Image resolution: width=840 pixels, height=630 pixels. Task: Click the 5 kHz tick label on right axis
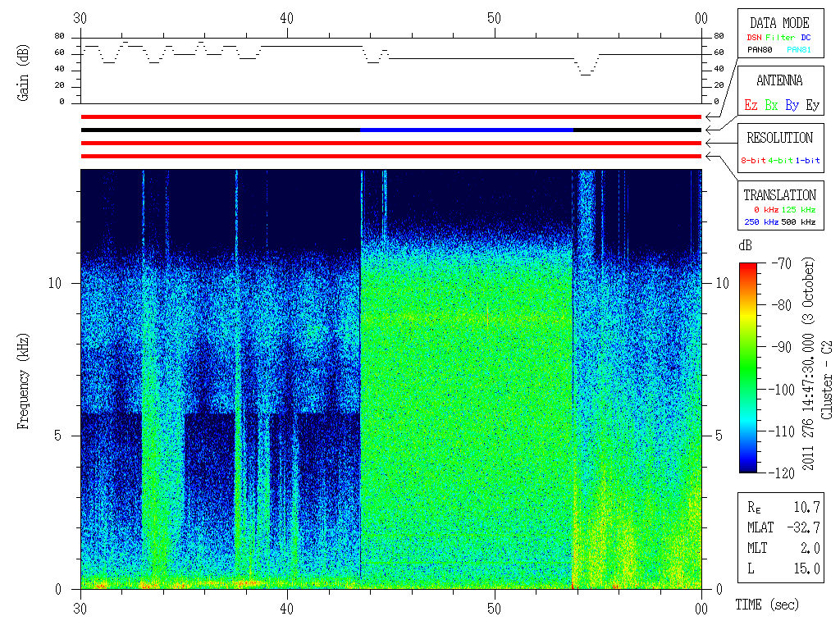point(719,436)
